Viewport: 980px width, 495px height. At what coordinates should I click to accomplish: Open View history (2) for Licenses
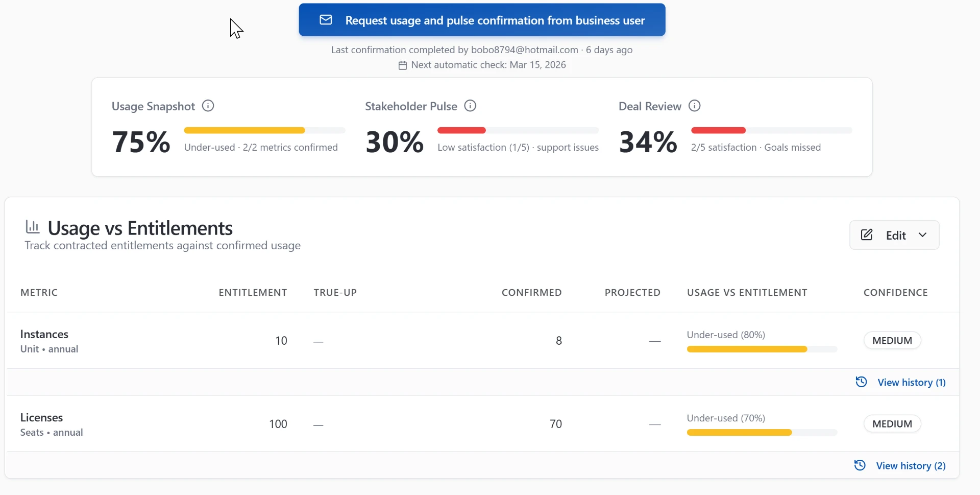tap(911, 466)
